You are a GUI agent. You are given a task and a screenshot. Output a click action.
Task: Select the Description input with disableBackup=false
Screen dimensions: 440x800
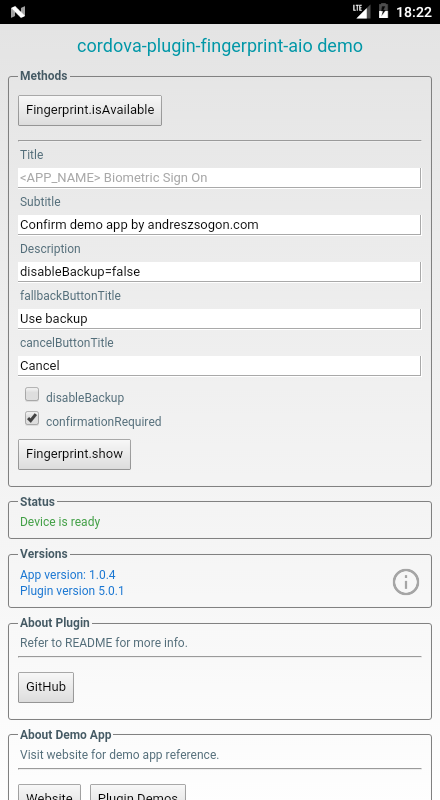coord(219,272)
